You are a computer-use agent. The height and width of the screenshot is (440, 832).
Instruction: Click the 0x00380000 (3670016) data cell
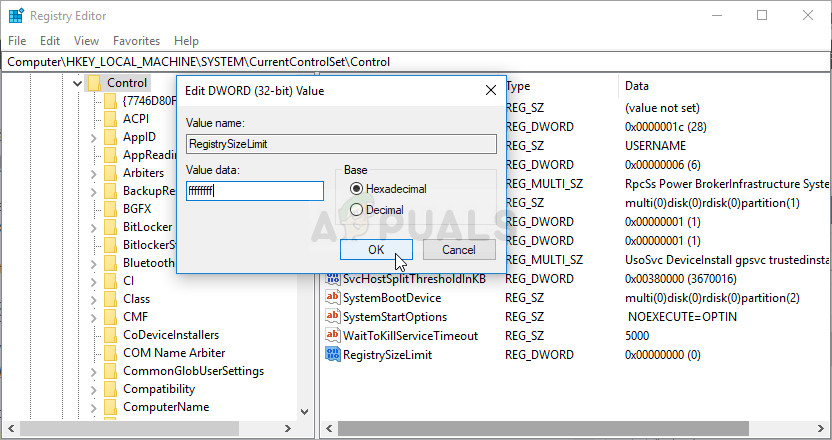pos(680,279)
